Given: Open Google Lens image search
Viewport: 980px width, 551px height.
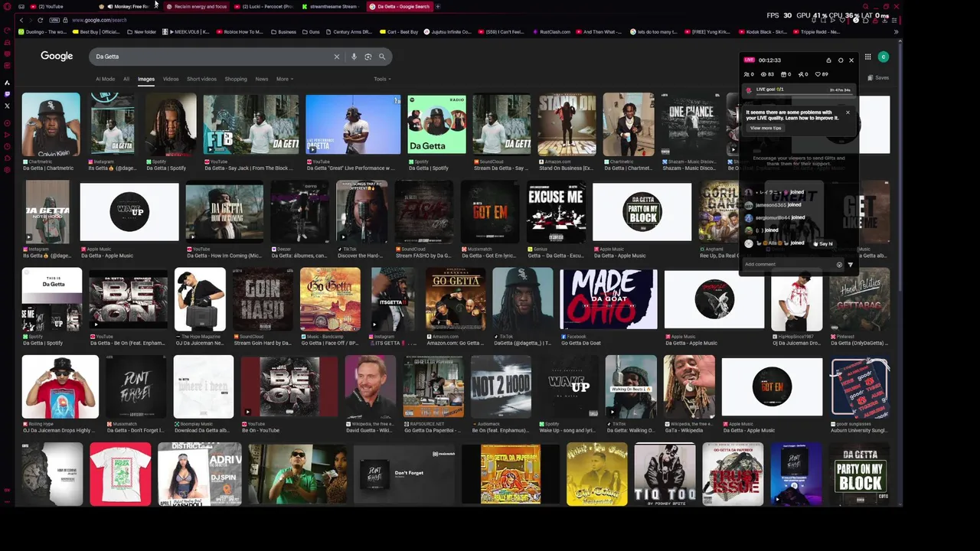Looking at the screenshot, I should tap(367, 57).
